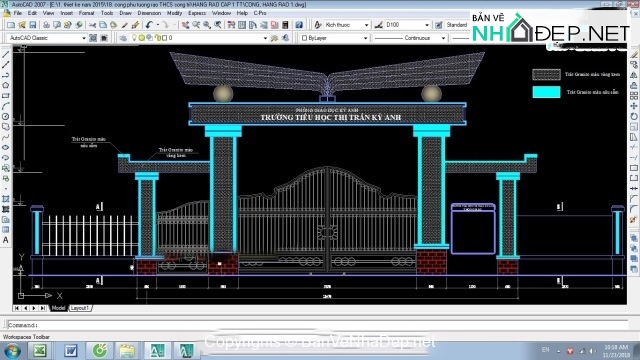Open the Modify menu

click(x=174, y=13)
